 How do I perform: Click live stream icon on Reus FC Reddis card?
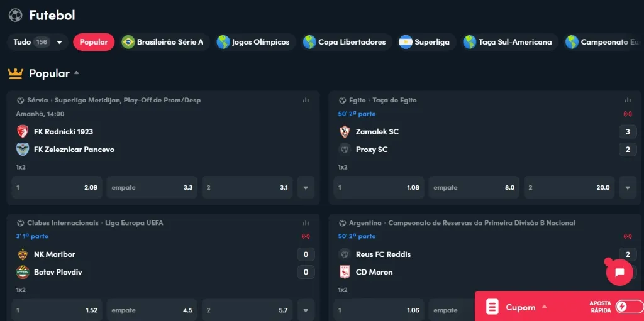[628, 236]
